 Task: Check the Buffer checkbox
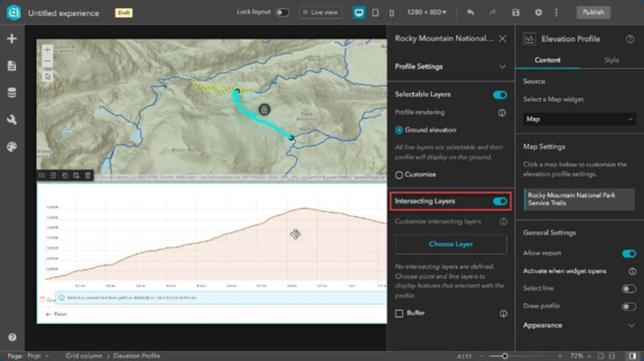(400, 313)
